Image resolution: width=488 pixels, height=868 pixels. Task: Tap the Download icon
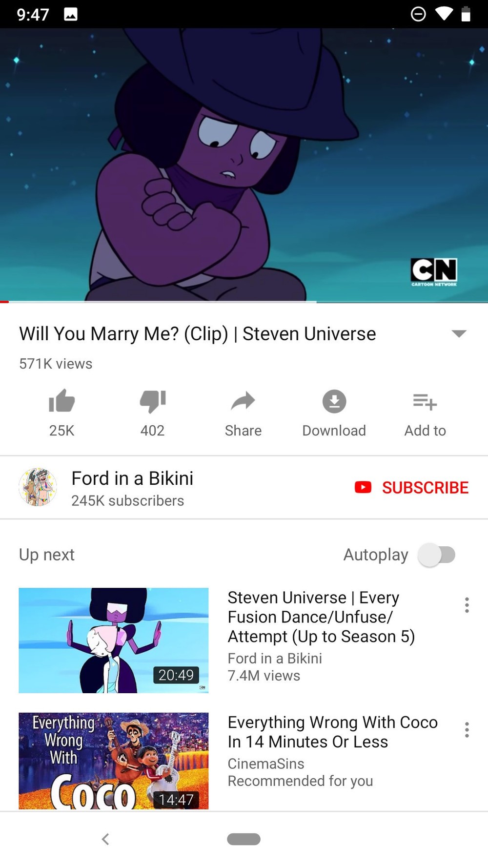pyautogui.click(x=334, y=401)
